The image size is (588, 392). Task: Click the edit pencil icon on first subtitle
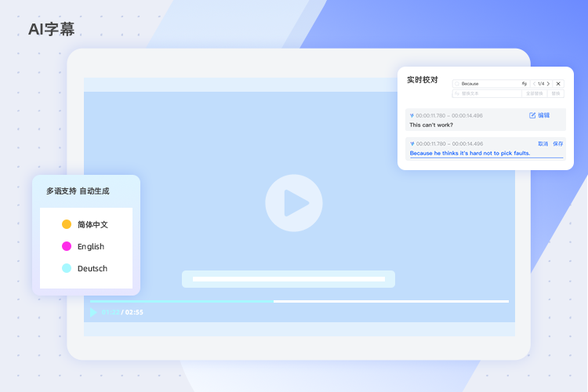click(533, 115)
